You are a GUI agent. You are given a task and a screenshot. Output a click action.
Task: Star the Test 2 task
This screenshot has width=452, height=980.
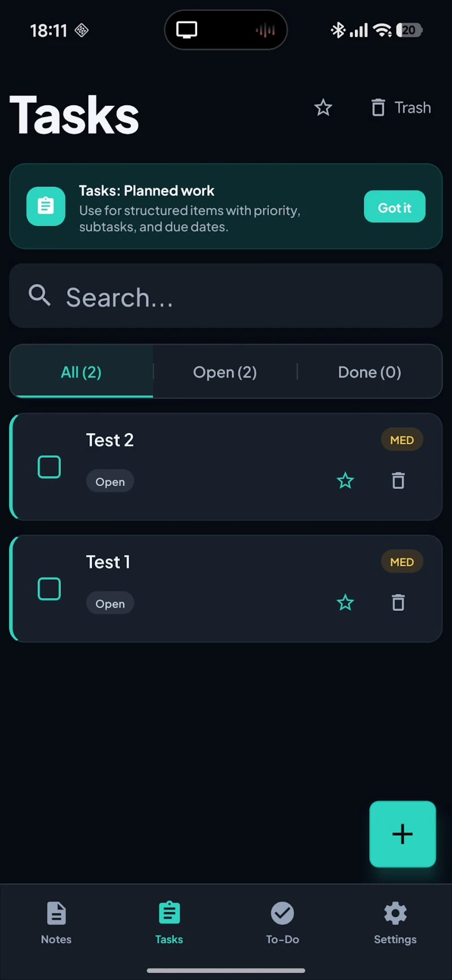345,481
